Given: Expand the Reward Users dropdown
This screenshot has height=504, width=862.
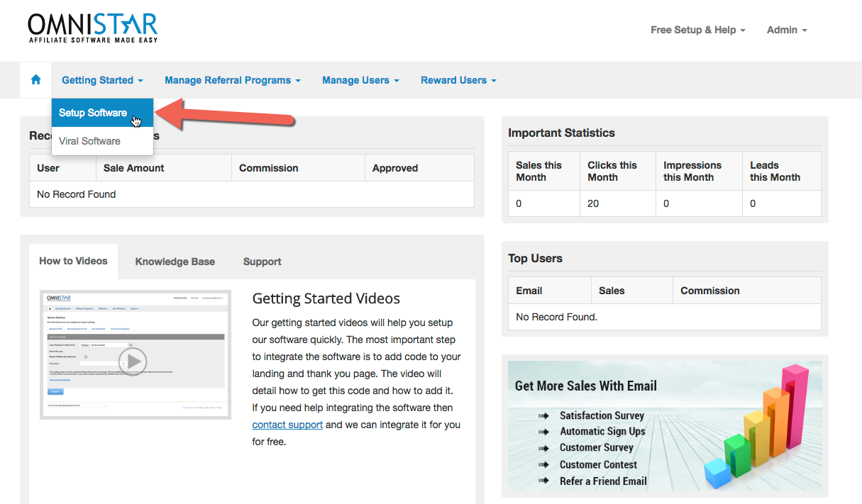Looking at the screenshot, I should [458, 80].
